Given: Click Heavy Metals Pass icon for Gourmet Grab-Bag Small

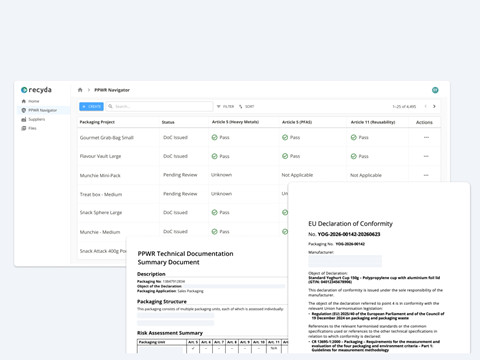Looking at the screenshot, I should coord(214,137).
